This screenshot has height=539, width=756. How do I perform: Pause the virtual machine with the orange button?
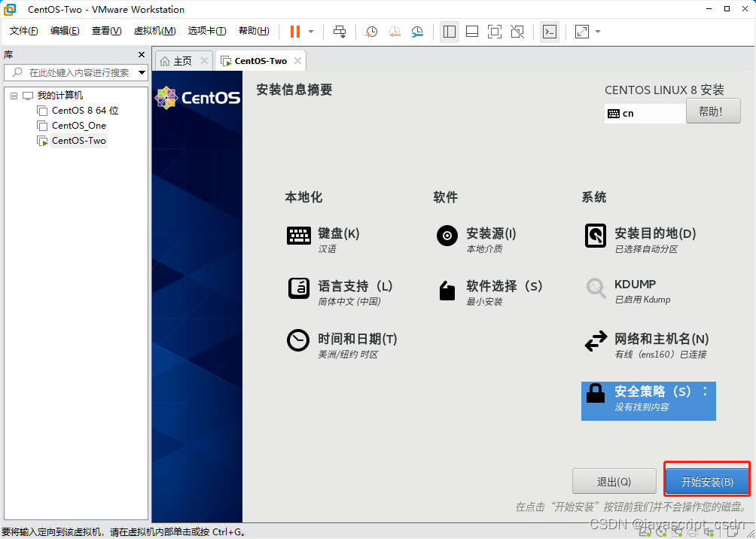294,32
